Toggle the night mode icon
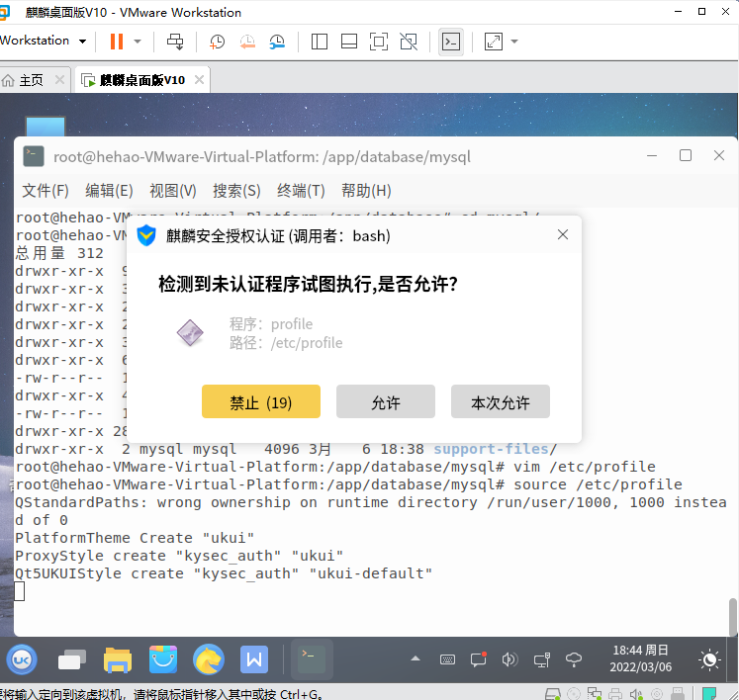The height and width of the screenshot is (700, 739). [x=709, y=659]
